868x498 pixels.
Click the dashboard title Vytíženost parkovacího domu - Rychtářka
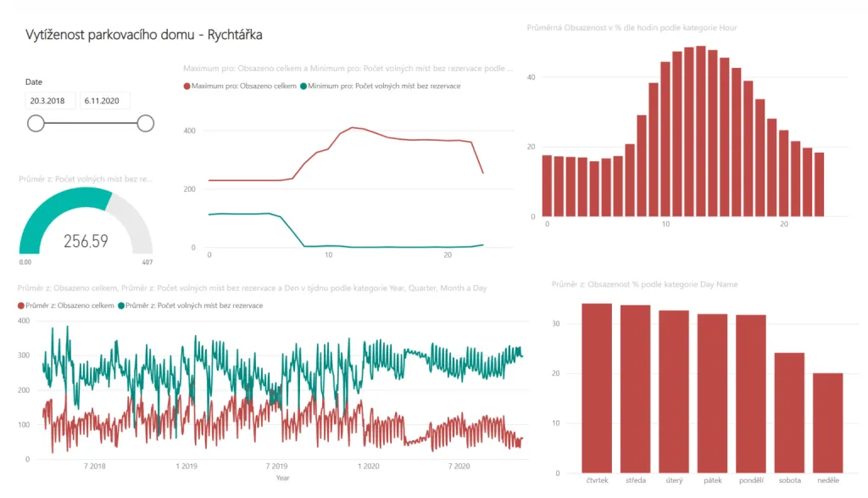click(144, 35)
